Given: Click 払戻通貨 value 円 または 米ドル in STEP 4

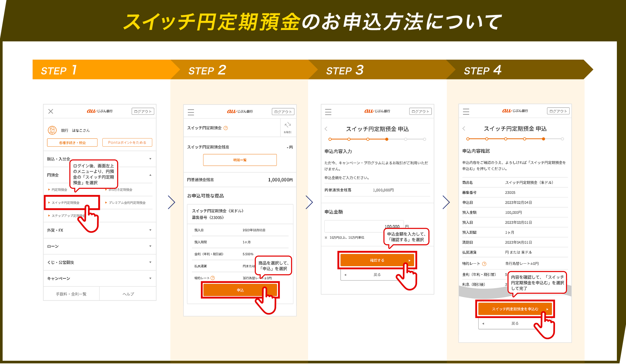Looking at the screenshot, I should pyautogui.click(x=518, y=252).
